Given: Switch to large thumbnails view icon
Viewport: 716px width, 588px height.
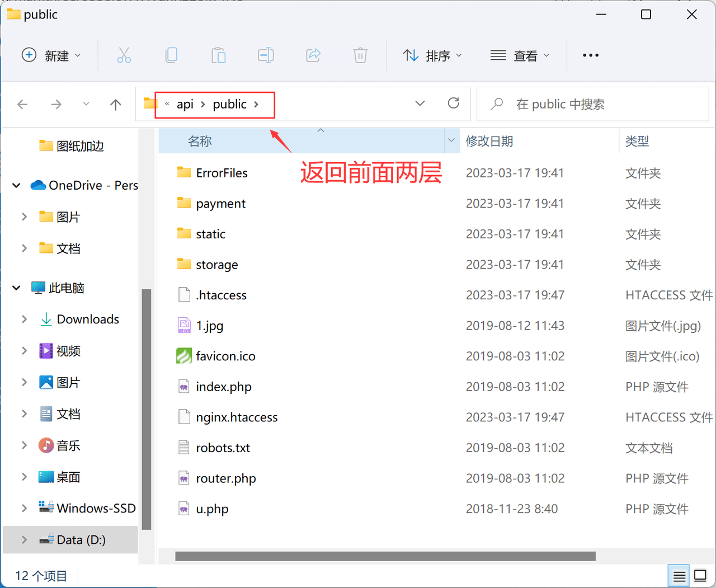Looking at the screenshot, I should coord(700,576).
